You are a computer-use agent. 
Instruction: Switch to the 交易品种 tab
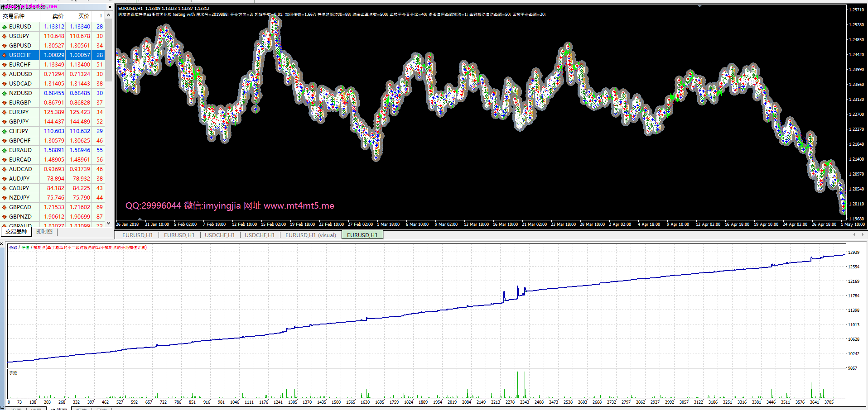[x=16, y=232]
